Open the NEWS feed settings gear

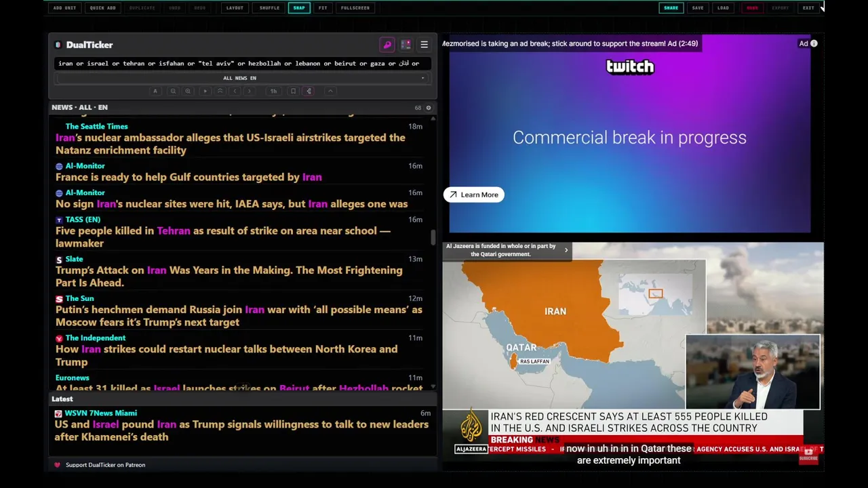pyautogui.click(x=428, y=108)
